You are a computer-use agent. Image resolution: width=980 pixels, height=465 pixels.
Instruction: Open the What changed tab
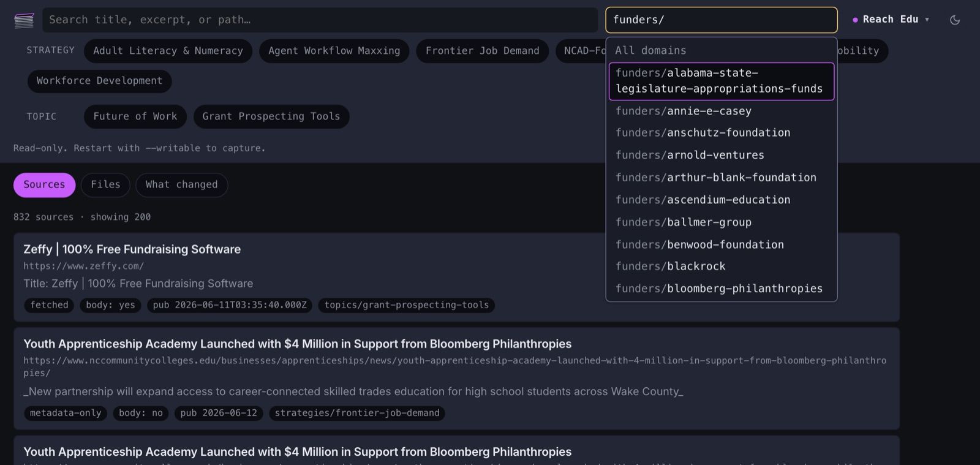(181, 185)
